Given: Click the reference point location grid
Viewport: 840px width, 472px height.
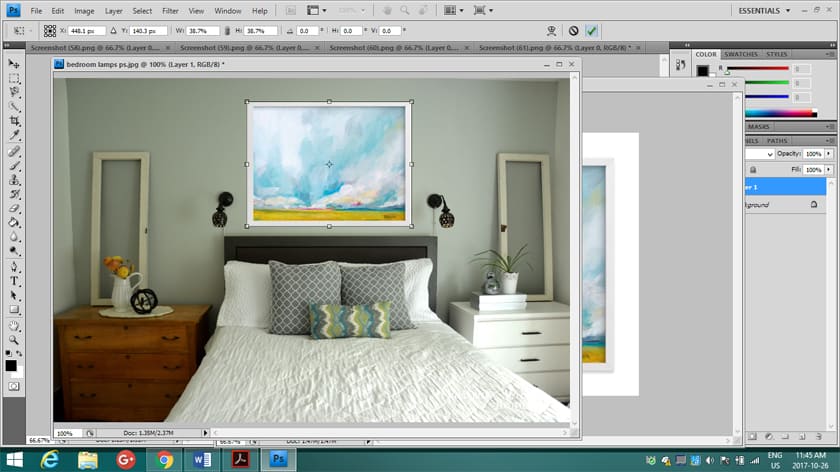Looking at the screenshot, I should click(x=50, y=31).
